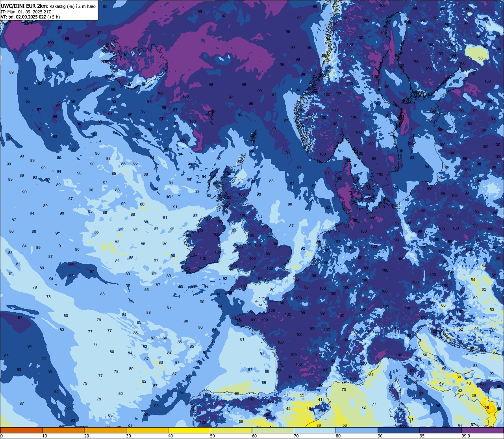Click the dark indigo 95–99.9 legend segment

[441, 430]
